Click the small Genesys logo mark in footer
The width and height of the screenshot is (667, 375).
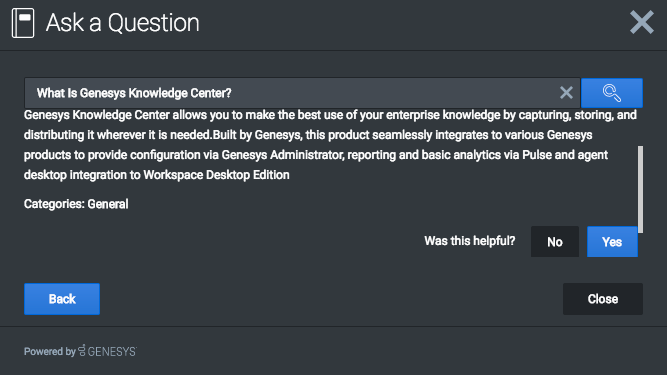82,350
